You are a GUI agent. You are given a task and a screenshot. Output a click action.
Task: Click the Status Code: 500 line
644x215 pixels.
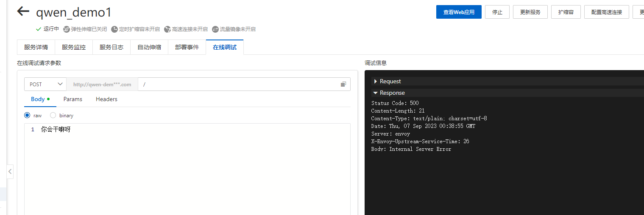pos(395,103)
